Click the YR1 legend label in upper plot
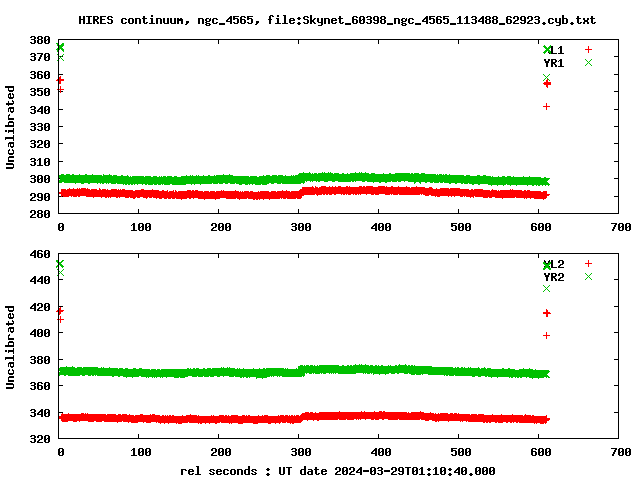The height and width of the screenshot is (480, 640). pyautogui.click(x=553, y=63)
